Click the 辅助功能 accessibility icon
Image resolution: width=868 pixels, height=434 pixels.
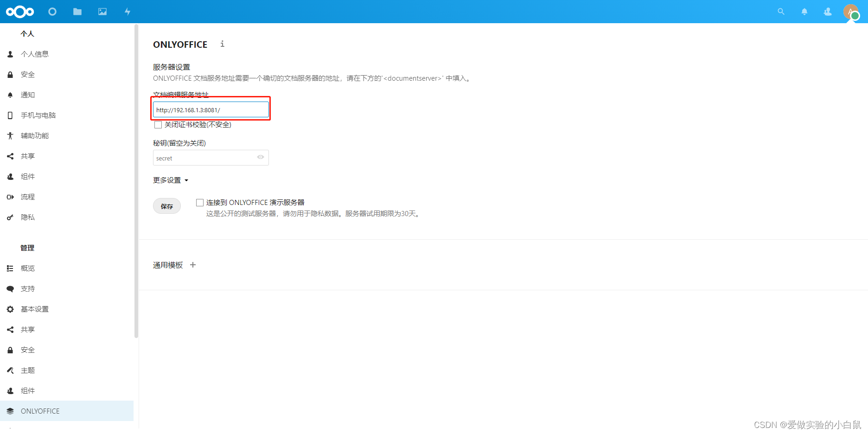pyautogui.click(x=10, y=136)
